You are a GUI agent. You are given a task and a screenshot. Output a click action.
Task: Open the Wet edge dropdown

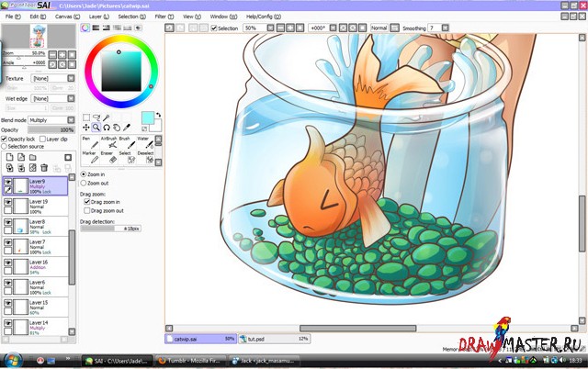[71, 98]
